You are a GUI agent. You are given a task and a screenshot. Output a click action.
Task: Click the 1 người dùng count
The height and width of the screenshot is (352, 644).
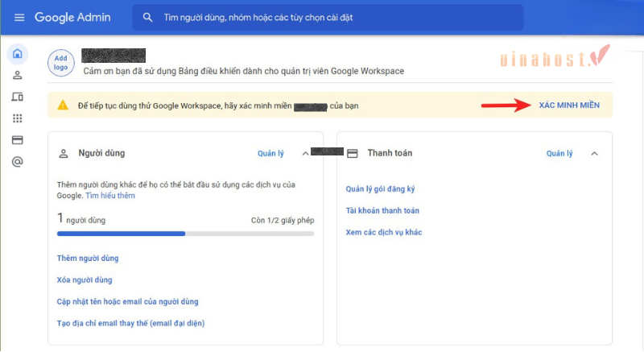(x=81, y=218)
